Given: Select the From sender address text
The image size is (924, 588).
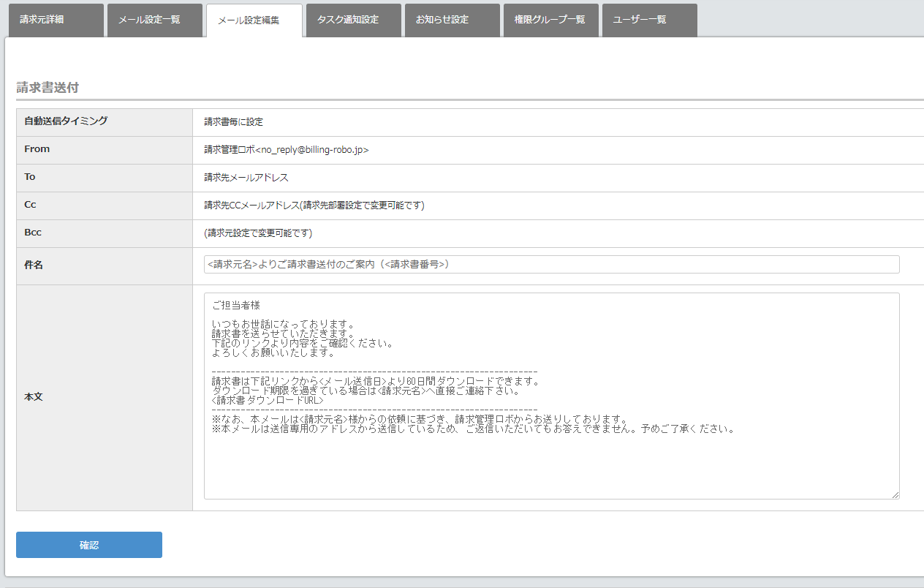Looking at the screenshot, I should click(286, 150).
